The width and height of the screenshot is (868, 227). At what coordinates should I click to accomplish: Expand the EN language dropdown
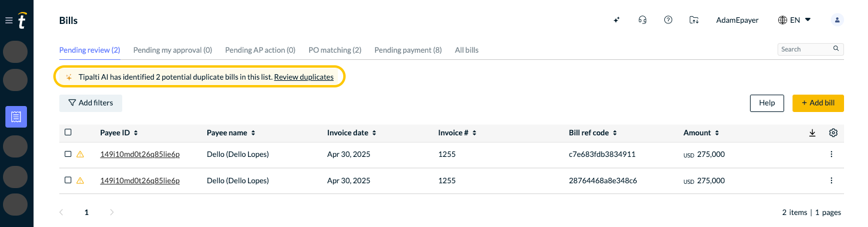click(x=794, y=20)
